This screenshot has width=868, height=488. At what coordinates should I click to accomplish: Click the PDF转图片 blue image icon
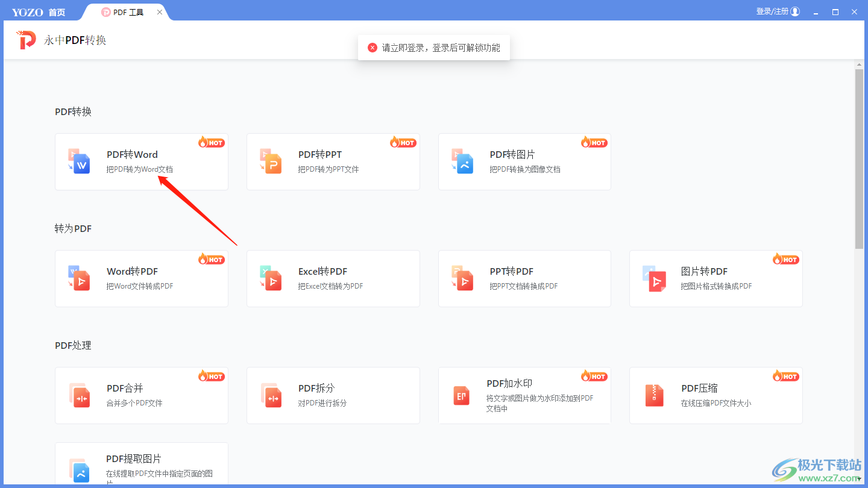pyautogui.click(x=462, y=161)
